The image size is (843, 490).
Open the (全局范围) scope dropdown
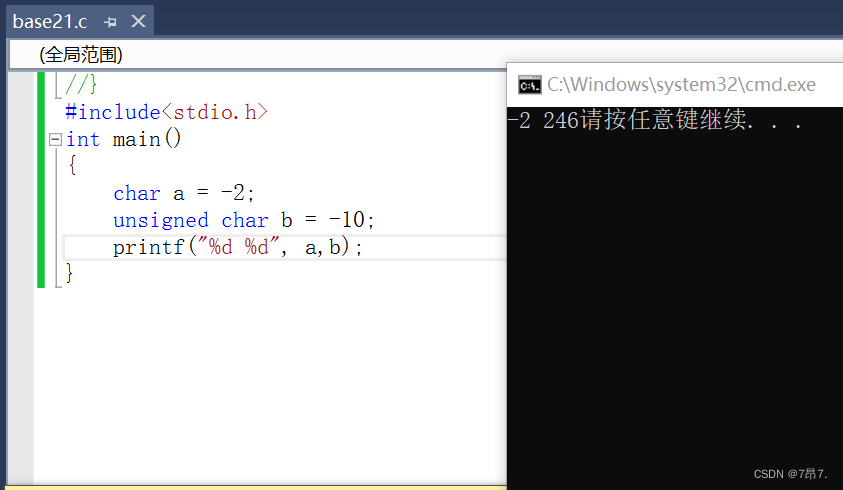point(80,54)
